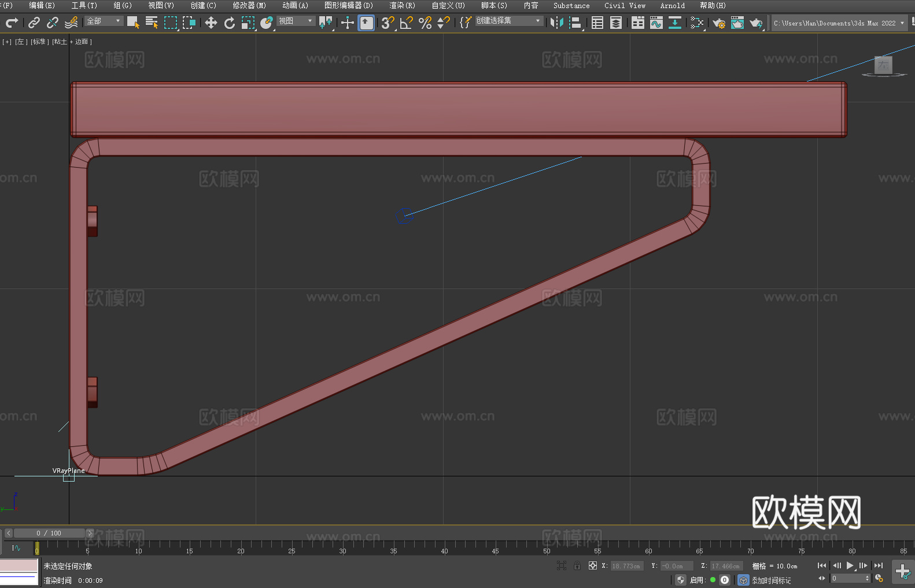915x588 pixels.
Task: Toggle keyboard shortcut override button
Action: pyautogui.click(x=366, y=23)
